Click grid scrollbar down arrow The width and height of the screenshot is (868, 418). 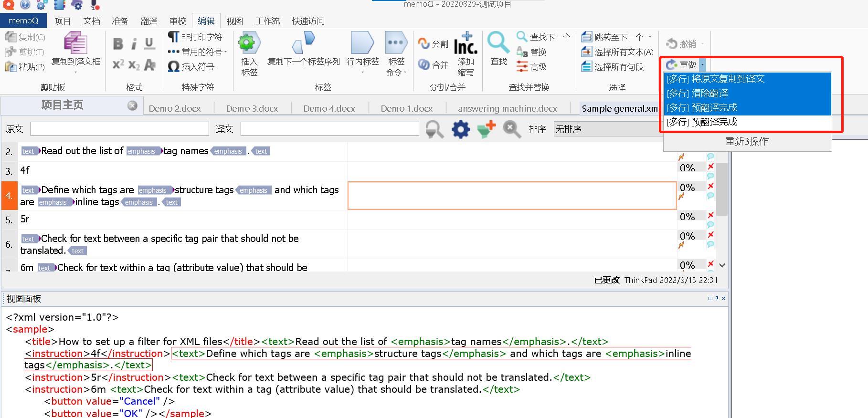click(x=722, y=265)
